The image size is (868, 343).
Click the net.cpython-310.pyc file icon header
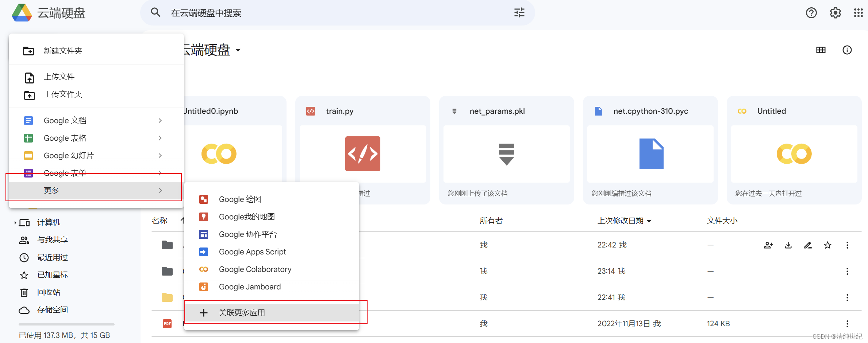[598, 111]
